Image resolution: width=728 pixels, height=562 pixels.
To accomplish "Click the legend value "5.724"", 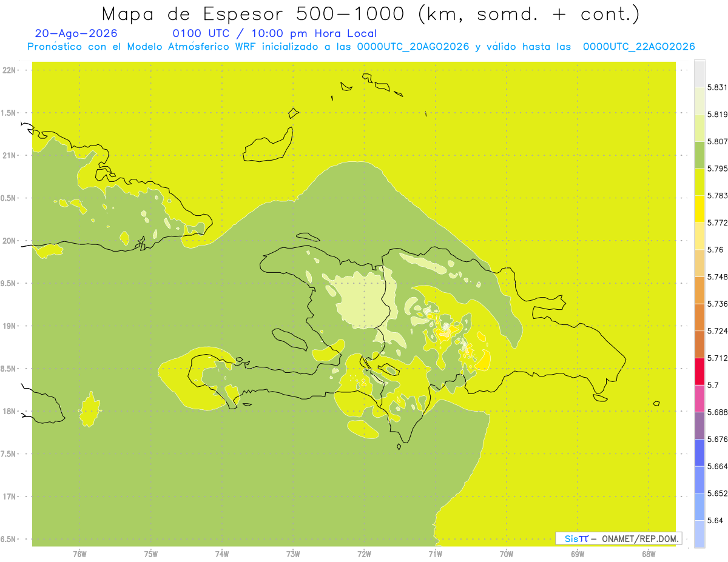I will click(717, 331).
